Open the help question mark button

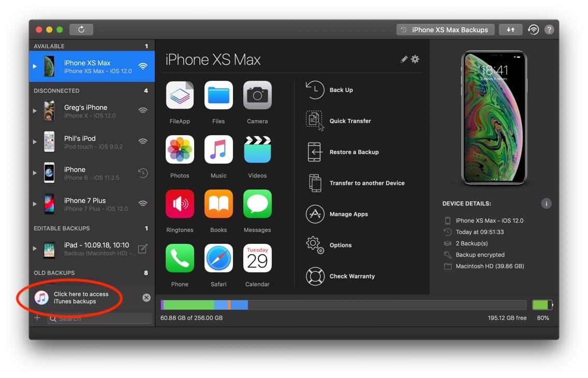(549, 30)
